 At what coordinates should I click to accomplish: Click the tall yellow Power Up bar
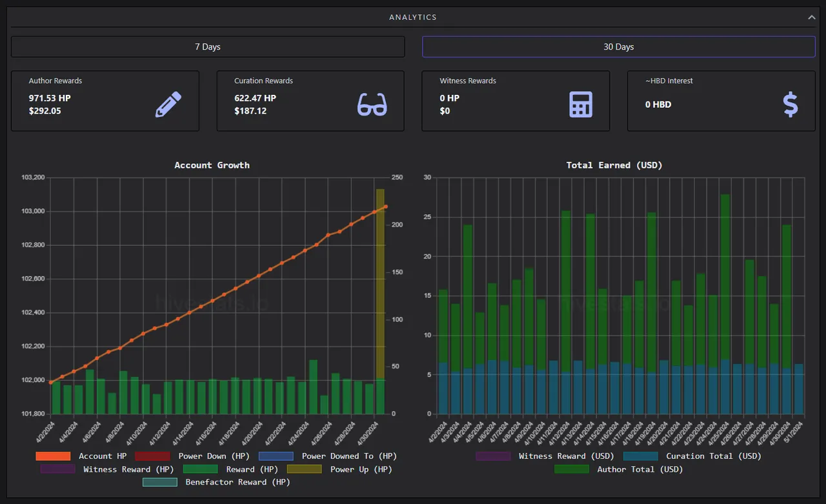[x=380, y=284]
